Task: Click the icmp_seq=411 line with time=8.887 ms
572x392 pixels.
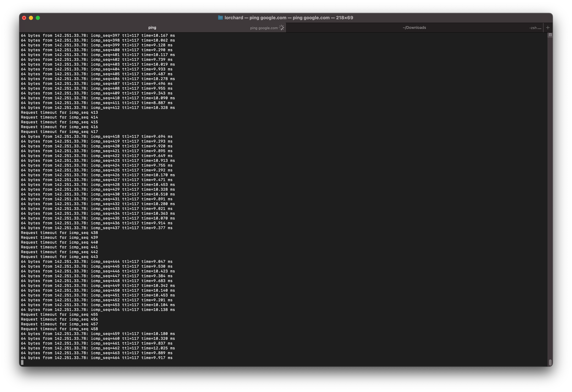Action: pyautogui.click(x=96, y=103)
